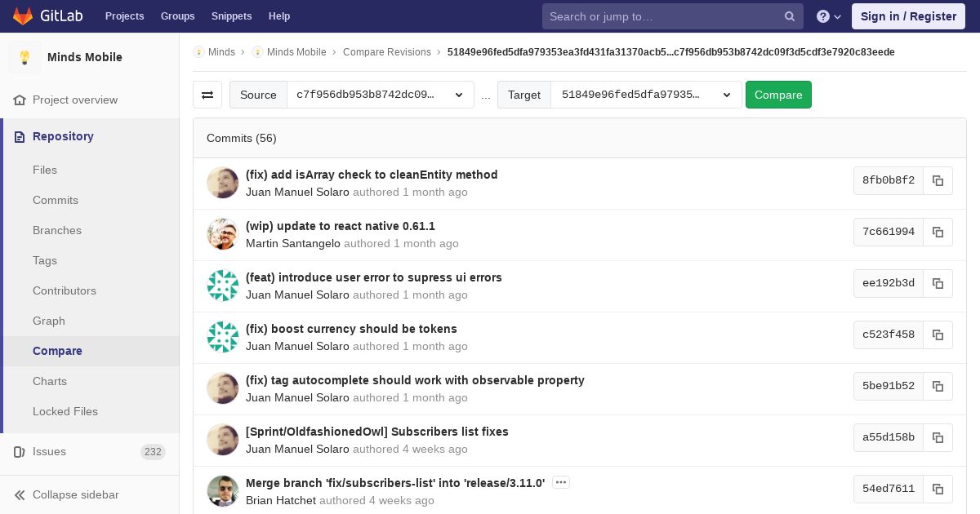Click the GitLab fox logo

click(23, 16)
